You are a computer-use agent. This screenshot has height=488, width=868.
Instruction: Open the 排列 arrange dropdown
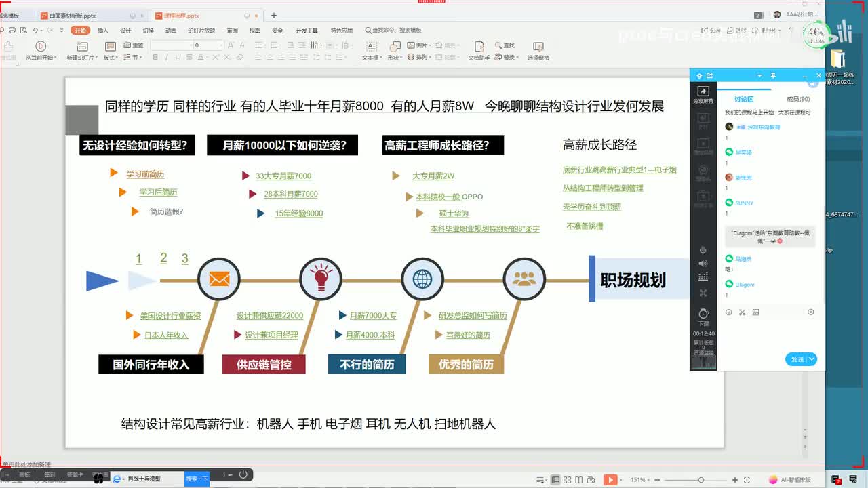click(x=420, y=58)
